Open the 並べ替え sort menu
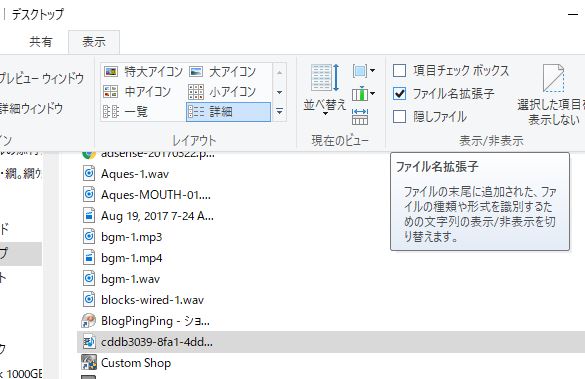Image resolution: width=585 pixels, height=379 pixels. coord(325,90)
